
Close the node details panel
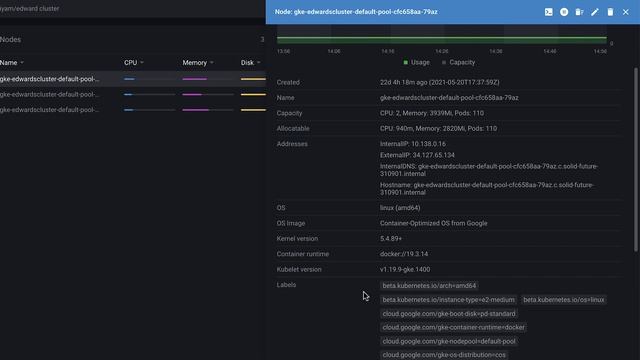[626, 12]
